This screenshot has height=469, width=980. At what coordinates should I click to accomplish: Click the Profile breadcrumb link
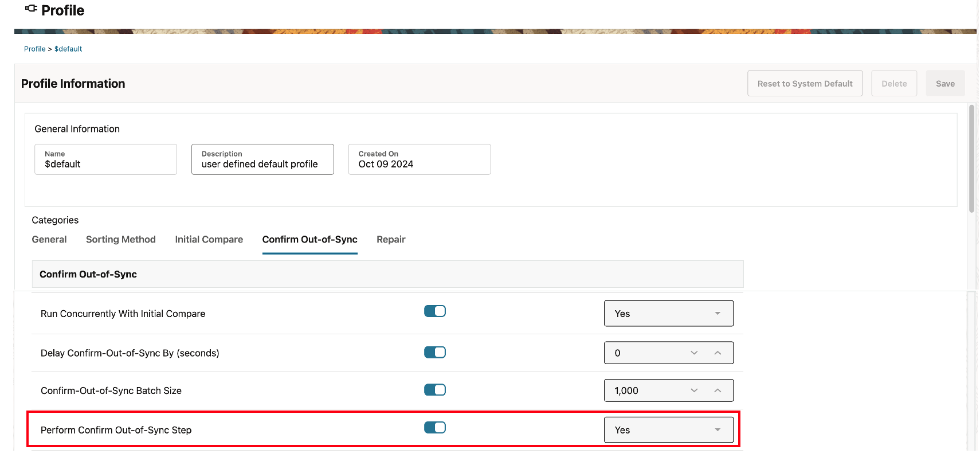(x=34, y=49)
